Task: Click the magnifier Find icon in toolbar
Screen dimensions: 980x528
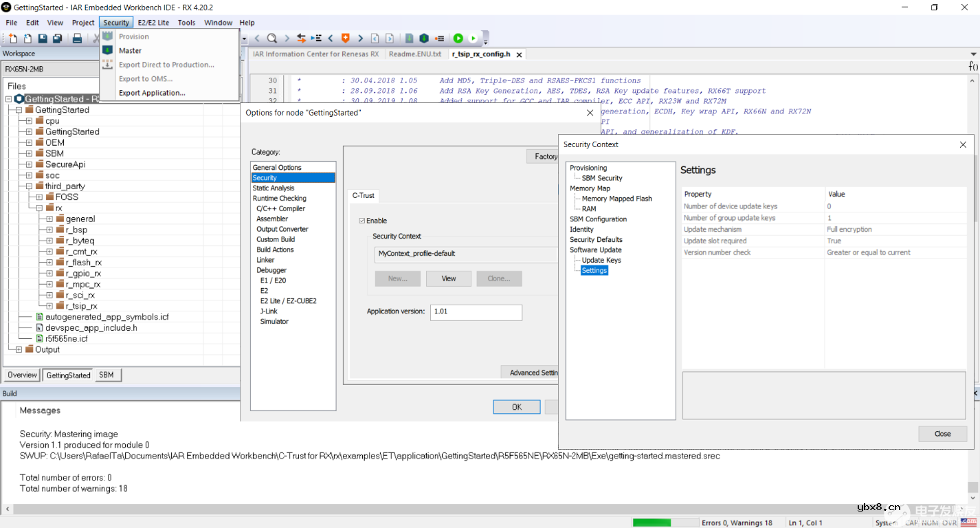Action: [x=272, y=38]
